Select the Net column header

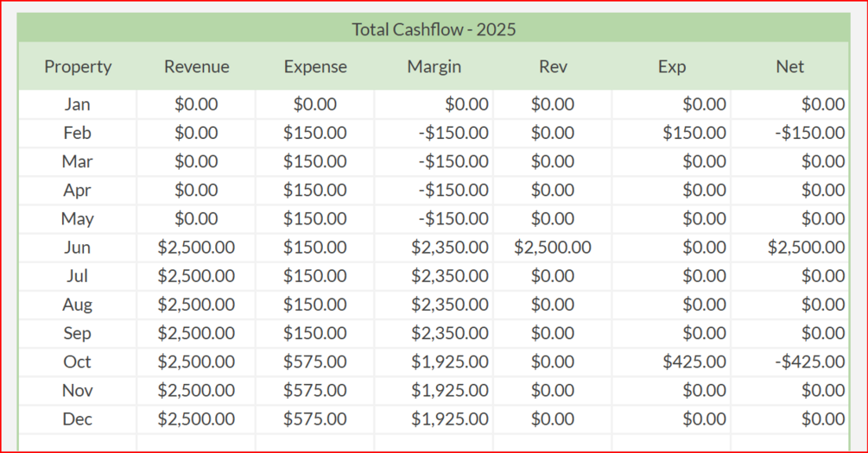point(790,66)
